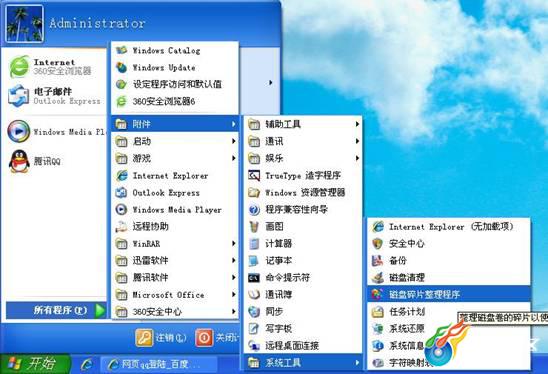Click the 计算器 calculator icon
This screenshot has height=374, width=548.
coord(254,244)
